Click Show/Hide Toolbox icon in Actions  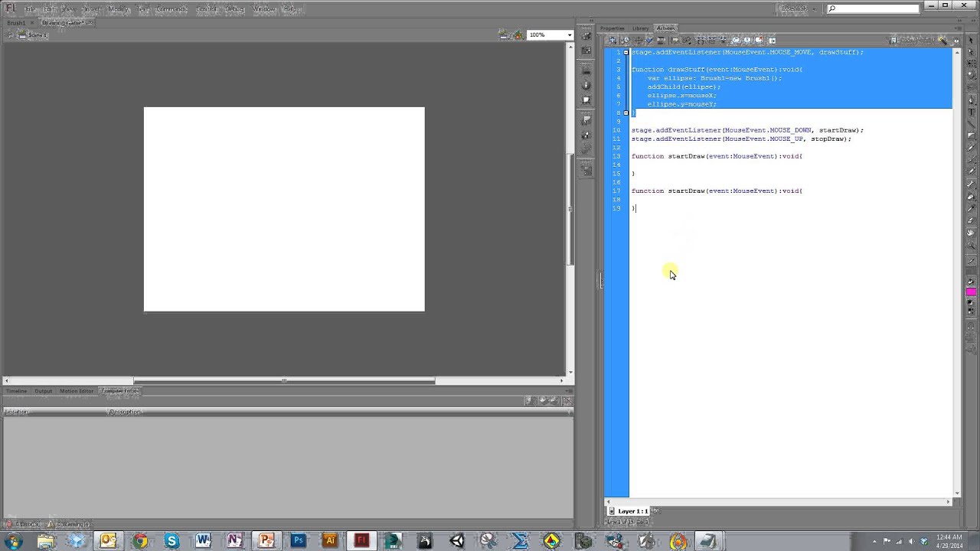coord(772,40)
